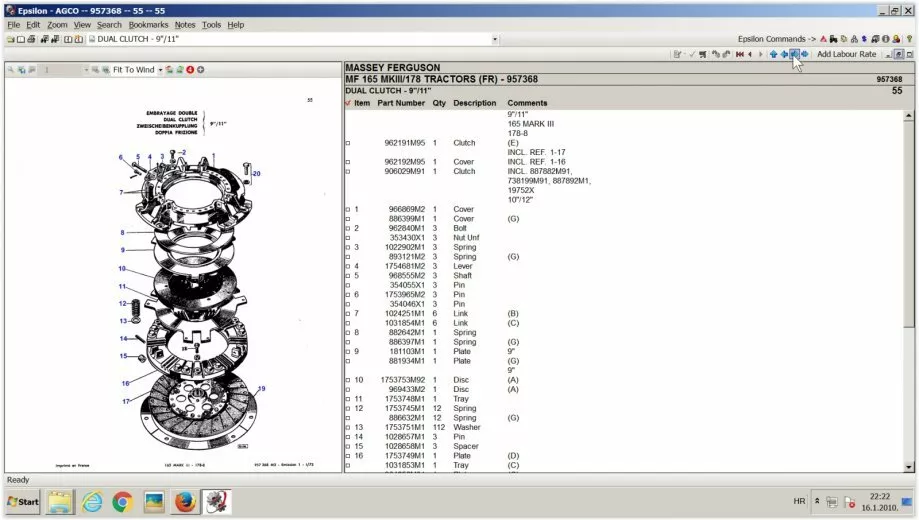Open the DUAL CLUTCH page title dropdown
The height and width of the screenshot is (520, 919).
click(495, 39)
